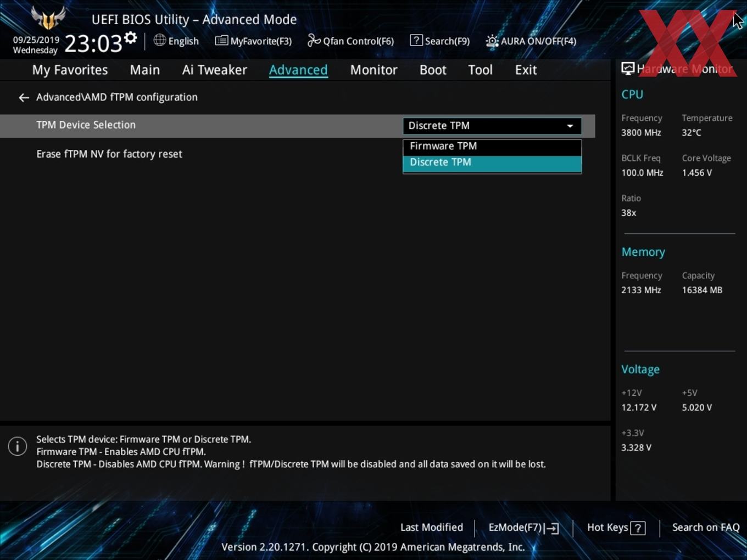Click Last Modified at the bottom
The image size is (747, 560).
pos(432,528)
